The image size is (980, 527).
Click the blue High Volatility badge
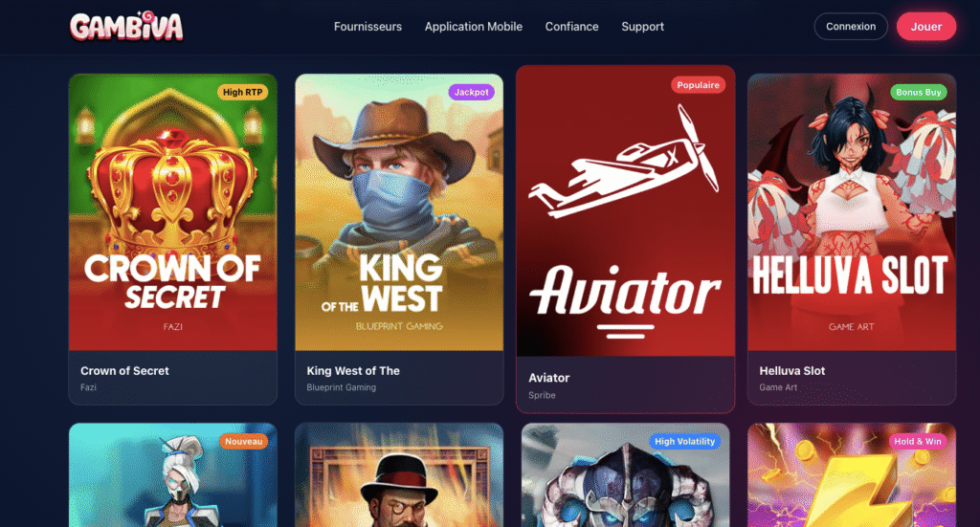point(684,442)
